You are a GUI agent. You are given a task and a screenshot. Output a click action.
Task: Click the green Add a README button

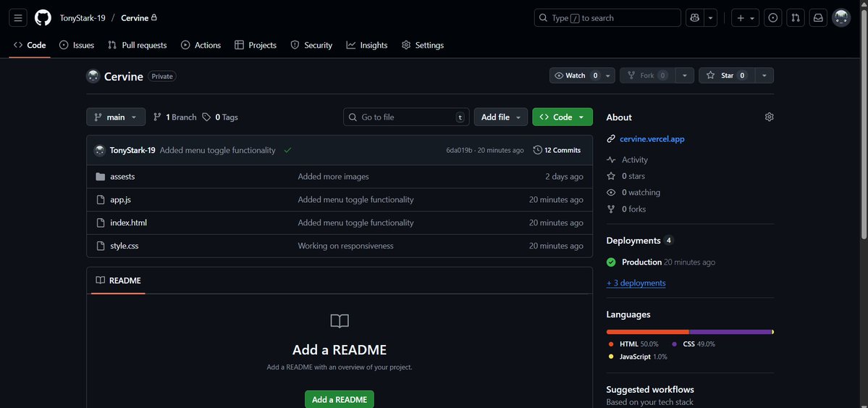click(340, 399)
